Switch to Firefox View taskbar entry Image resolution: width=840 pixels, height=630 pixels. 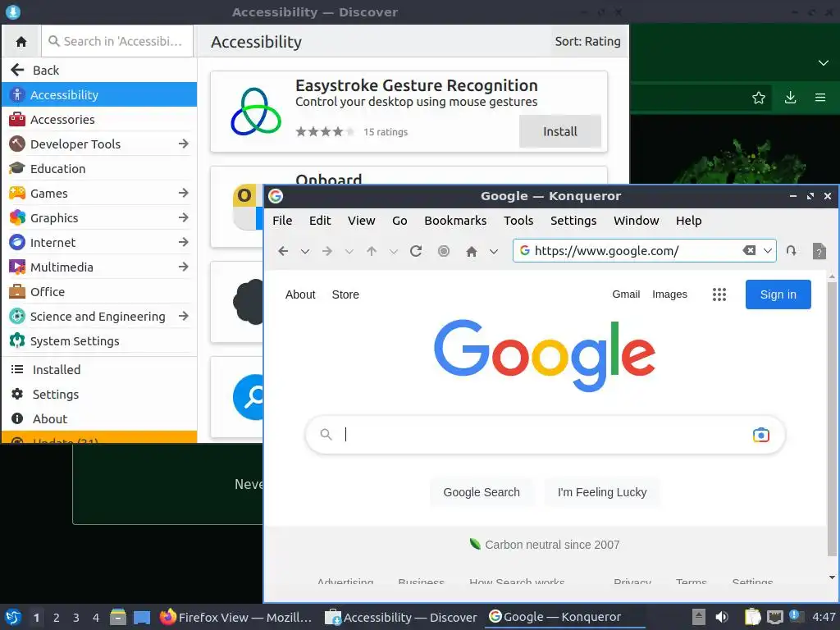235,617
